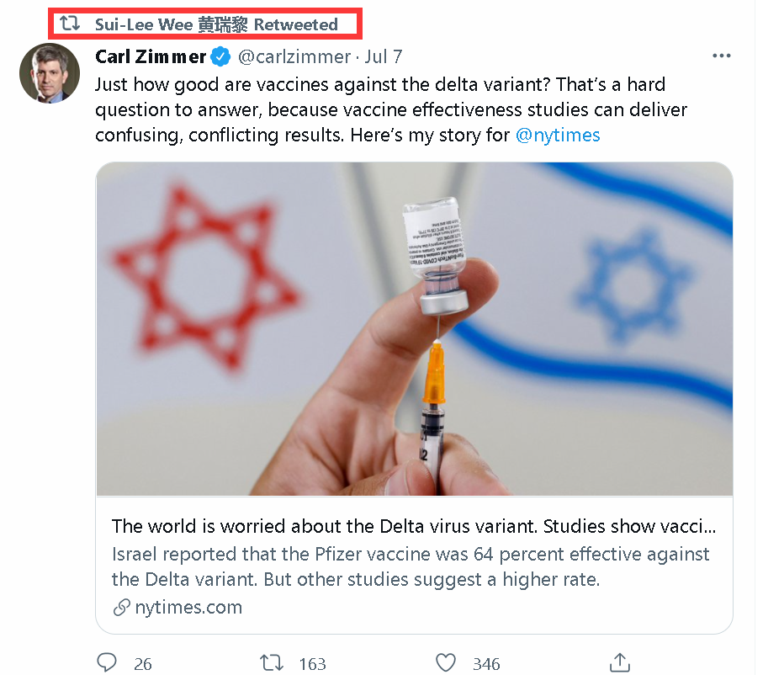Open the @nytimes mention
Viewport: 784px width, 675px height.
[x=558, y=135]
